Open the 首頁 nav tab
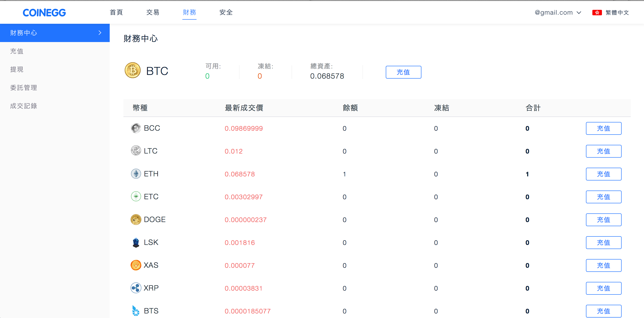The height and width of the screenshot is (318, 644). (x=116, y=12)
